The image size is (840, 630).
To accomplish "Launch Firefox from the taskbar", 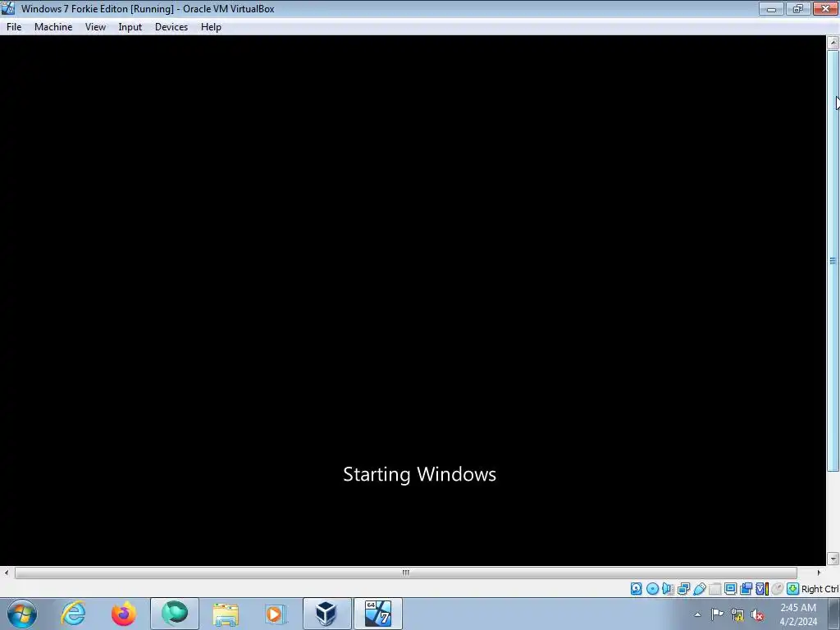I will click(x=124, y=614).
